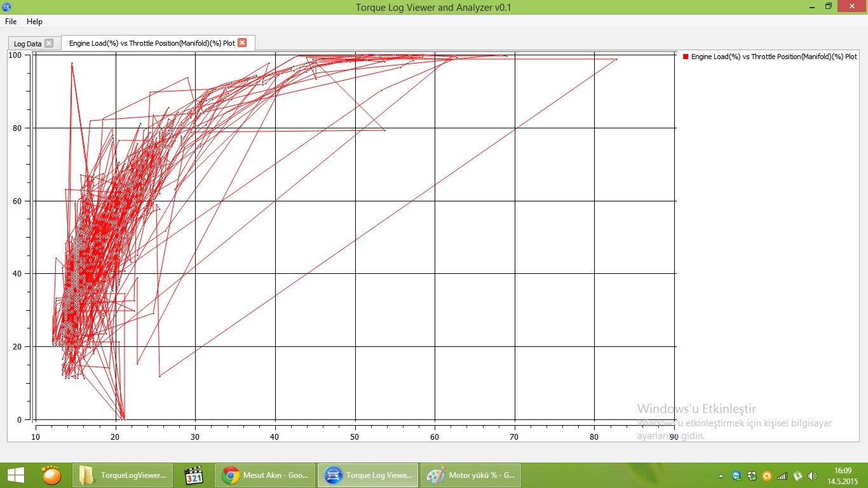Show hidden system tray icons

coord(721,476)
